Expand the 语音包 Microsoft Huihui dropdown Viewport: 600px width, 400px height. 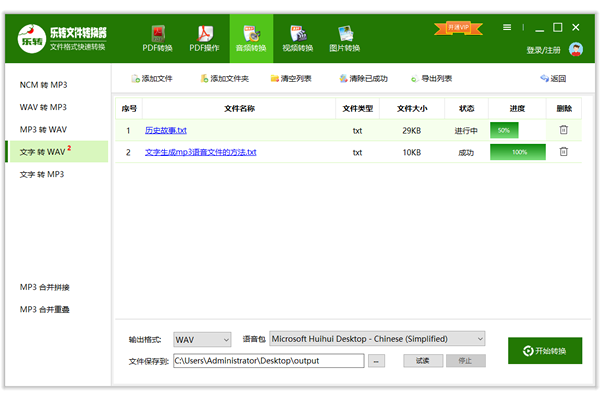377,339
